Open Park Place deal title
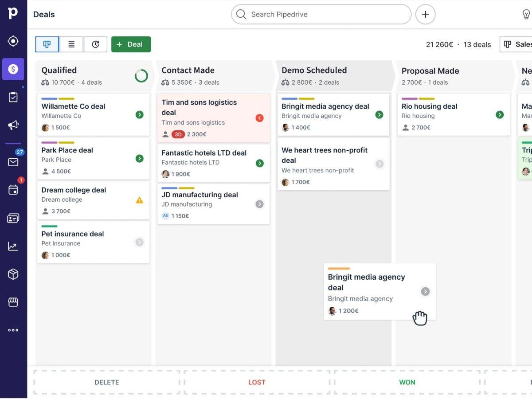This screenshot has width=532, height=399. tap(67, 150)
